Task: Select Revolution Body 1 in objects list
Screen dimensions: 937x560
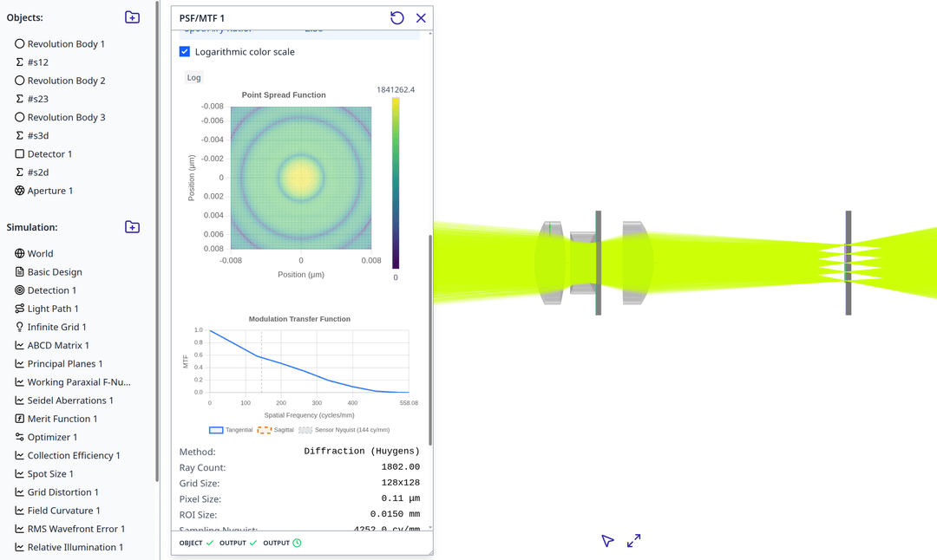Action: click(65, 44)
